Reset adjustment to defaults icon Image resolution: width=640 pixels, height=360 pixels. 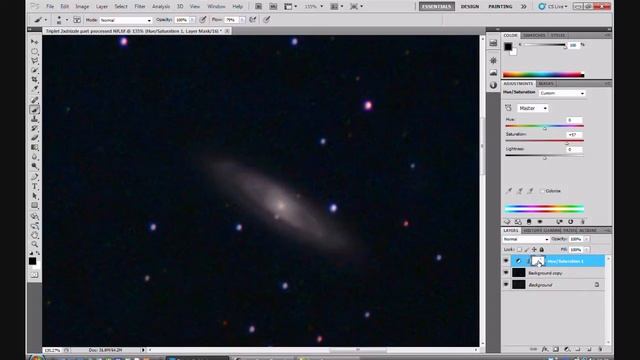pyautogui.click(x=571, y=222)
